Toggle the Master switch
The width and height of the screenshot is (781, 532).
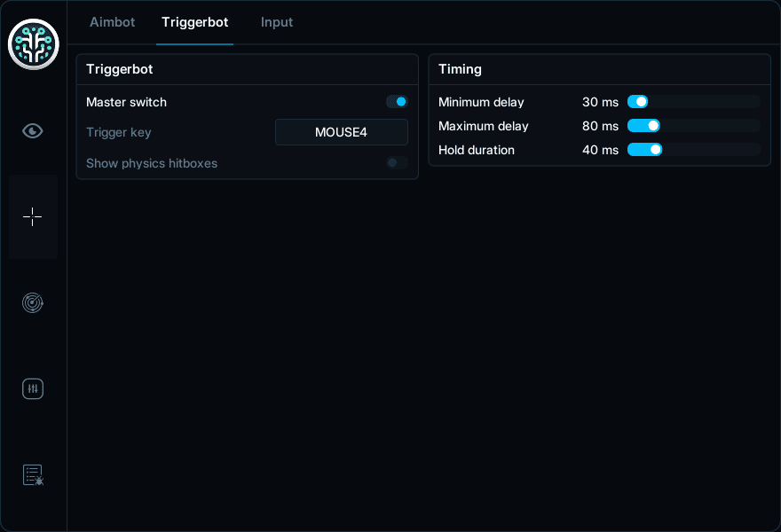coord(397,101)
